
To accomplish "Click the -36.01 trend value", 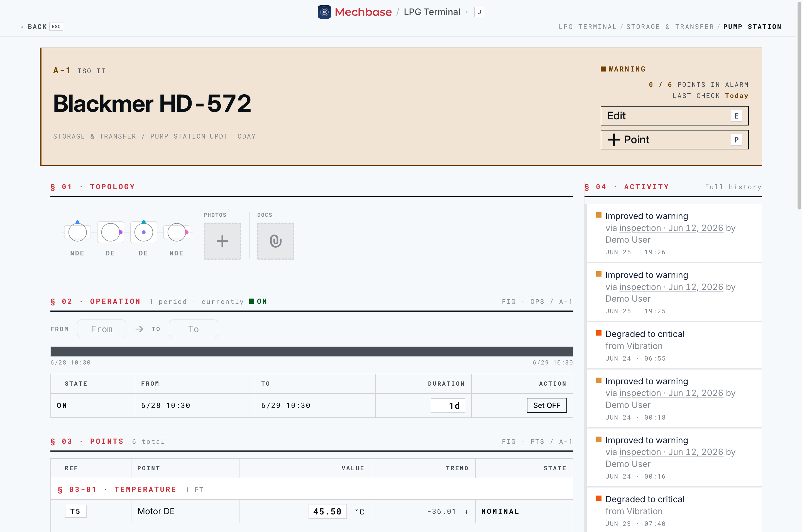I will [441, 512].
